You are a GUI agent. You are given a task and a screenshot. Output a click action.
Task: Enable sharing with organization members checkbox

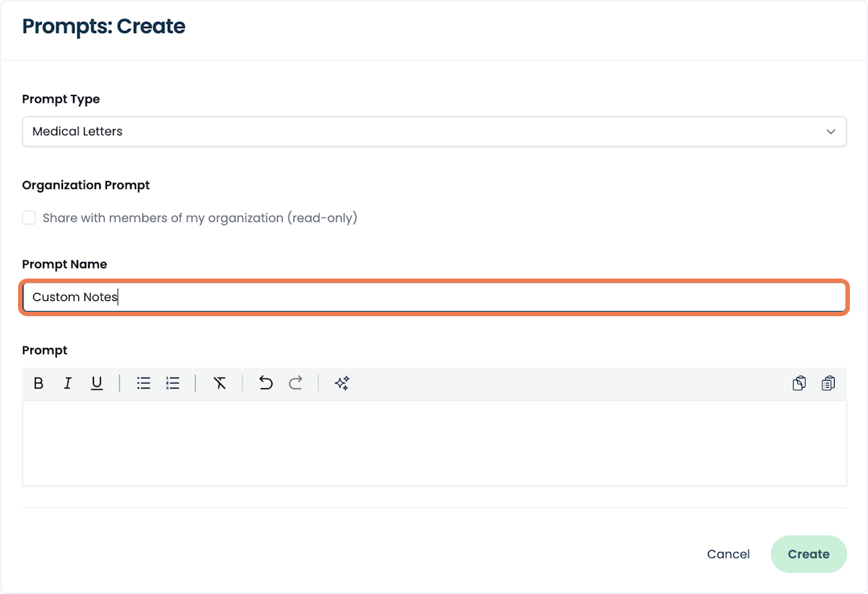29,218
